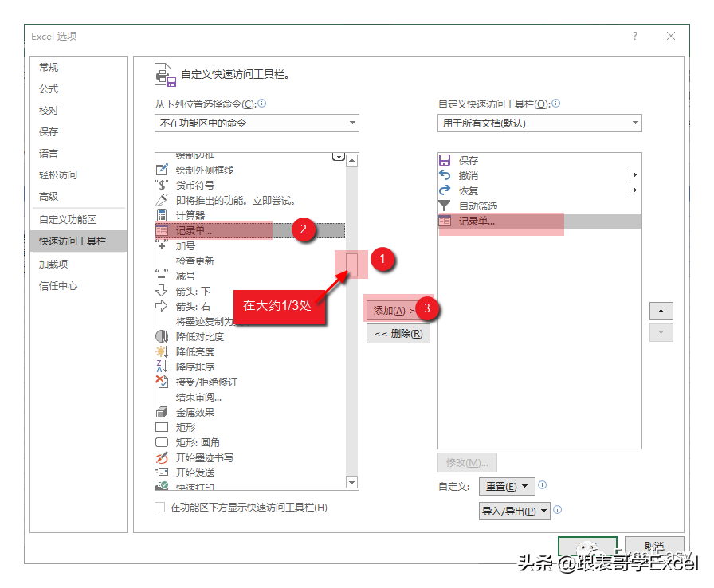The height and width of the screenshot is (588, 714).
Task: Expand the submenu arrow beside 撤消
Action: click(633, 175)
